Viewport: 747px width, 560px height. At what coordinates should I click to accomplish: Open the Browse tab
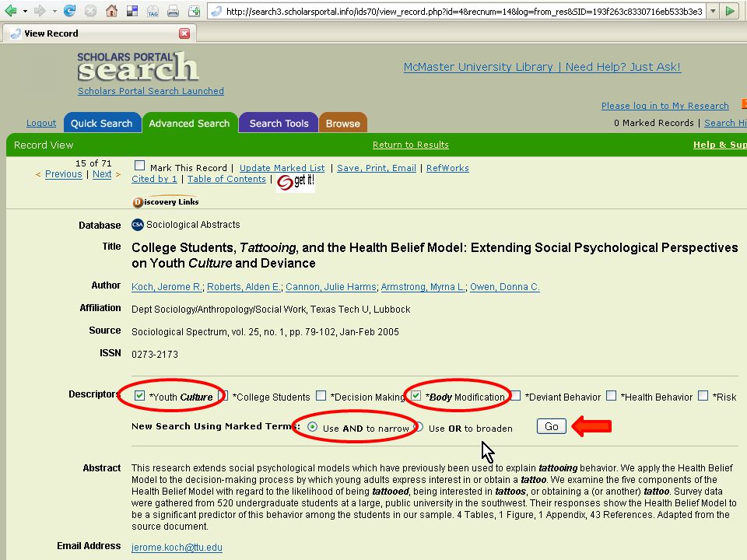click(x=343, y=123)
